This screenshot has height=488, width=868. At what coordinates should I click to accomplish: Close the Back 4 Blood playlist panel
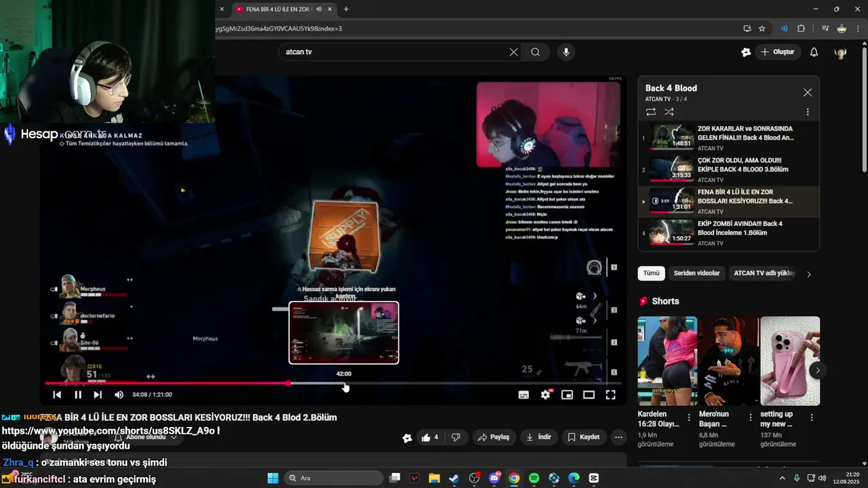pyautogui.click(x=807, y=92)
